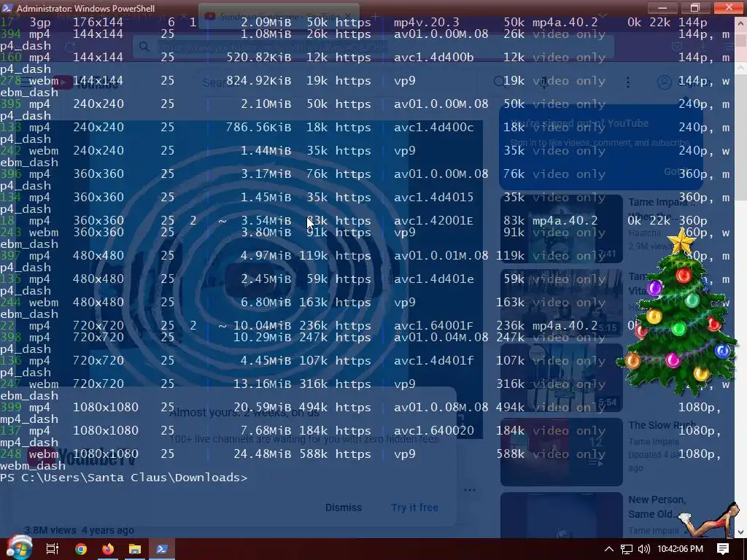The image size is (747, 560).
Task: Click the 4.97MiB file size
Action: (x=266, y=256)
